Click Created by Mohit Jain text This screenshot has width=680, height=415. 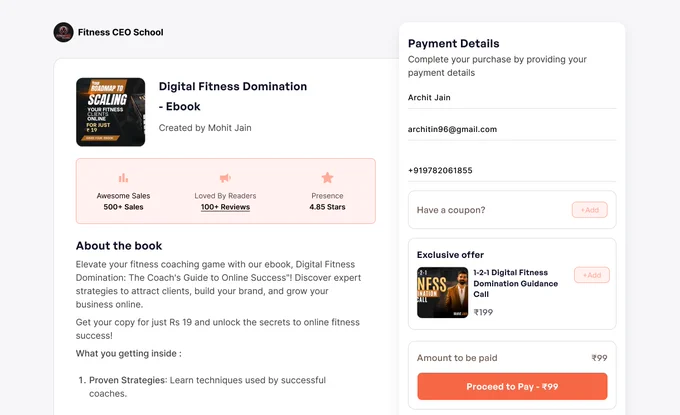coord(205,128)
